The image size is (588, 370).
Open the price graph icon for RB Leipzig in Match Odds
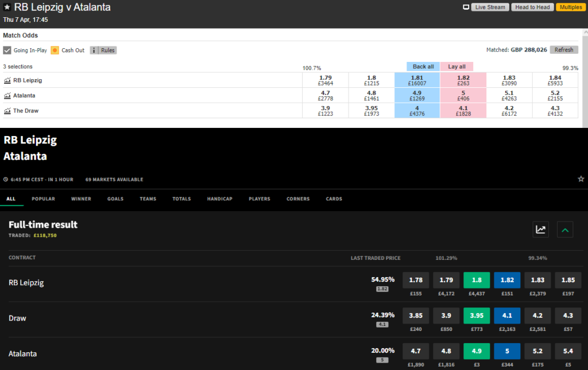(x=7, y=80)
